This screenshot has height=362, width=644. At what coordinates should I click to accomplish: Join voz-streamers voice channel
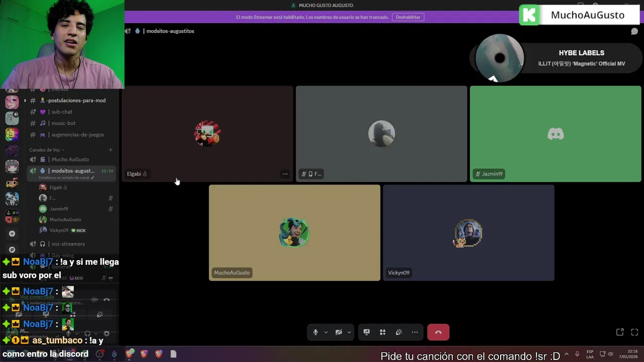click(72, 244)
